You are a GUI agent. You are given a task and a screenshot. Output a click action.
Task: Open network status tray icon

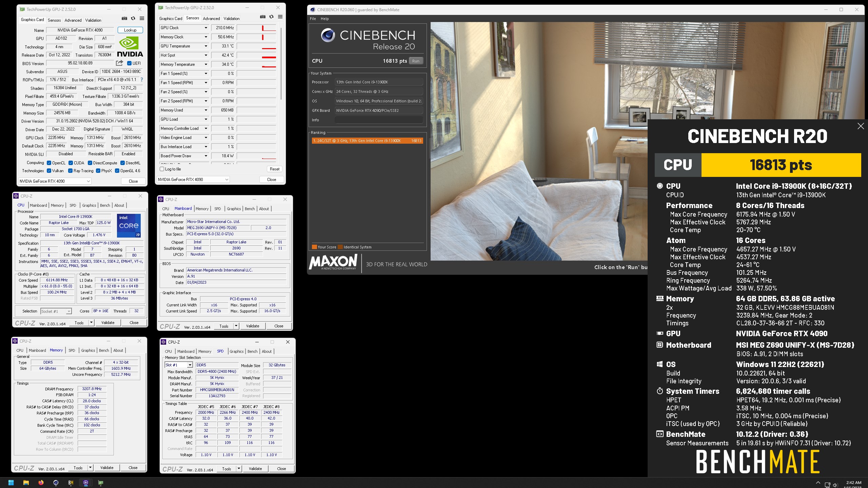pos(827,485)
